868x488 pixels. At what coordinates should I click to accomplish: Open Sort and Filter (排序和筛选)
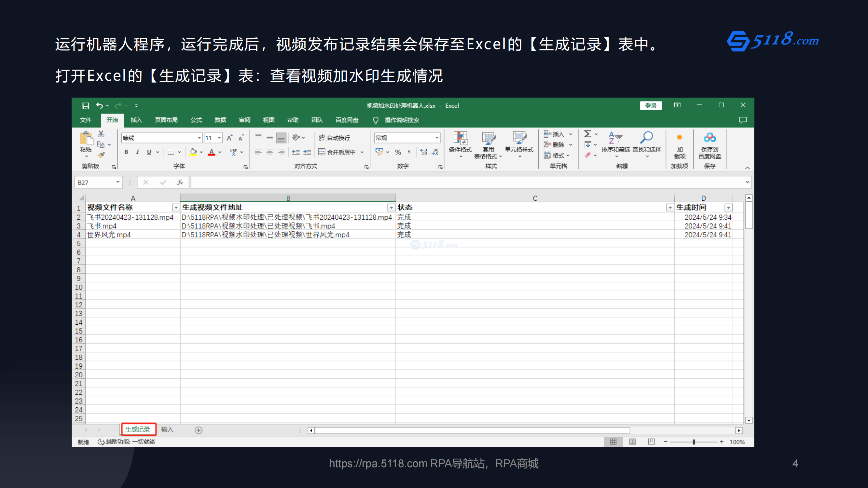(616, 145)
